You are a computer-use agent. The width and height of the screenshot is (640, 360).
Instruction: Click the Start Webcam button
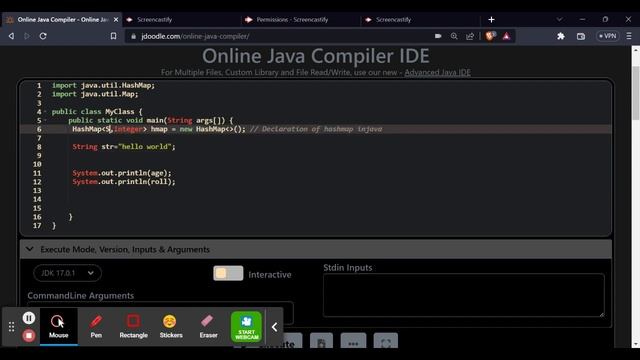click(x=246, y=327)
